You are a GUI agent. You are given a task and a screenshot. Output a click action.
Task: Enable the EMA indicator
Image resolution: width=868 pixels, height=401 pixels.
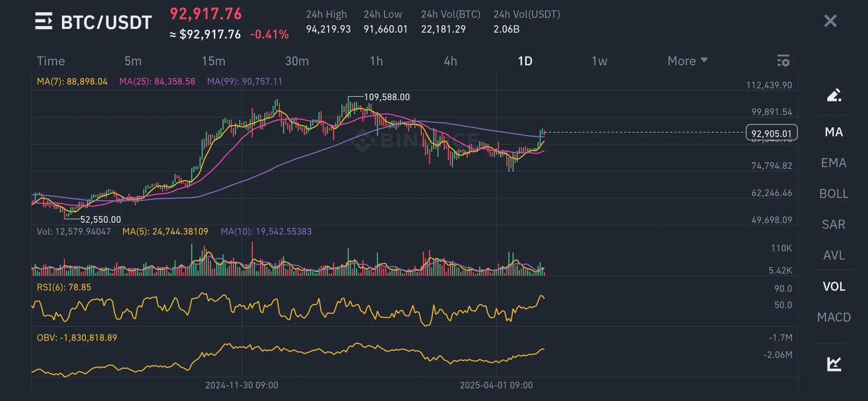pyautogui.click(x=834, y=163)
